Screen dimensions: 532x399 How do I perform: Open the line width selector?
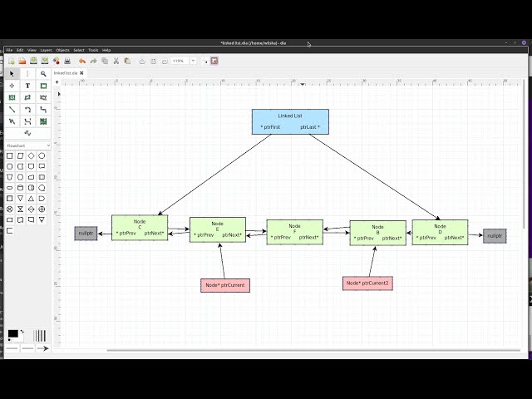click(40, 336)
